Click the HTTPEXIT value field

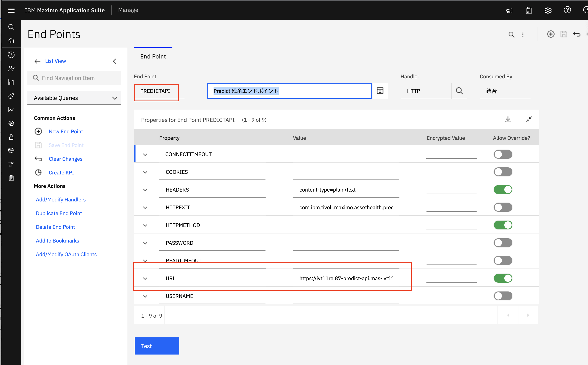tap(346, 208)
